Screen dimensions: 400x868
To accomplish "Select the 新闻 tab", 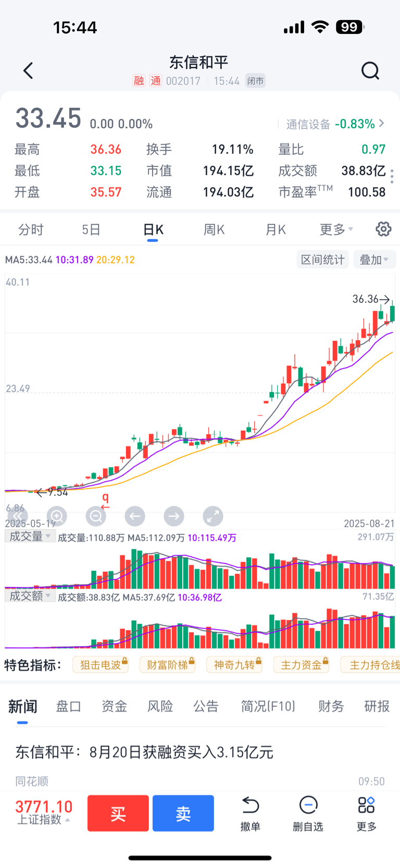I will point(22,706).
